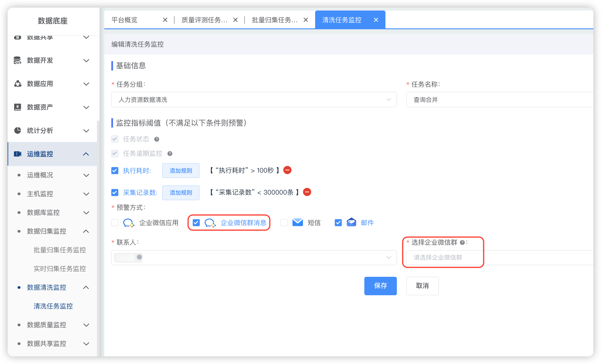
Task: Remove the selected contact tag with x icon
Action: pos(139,257)
